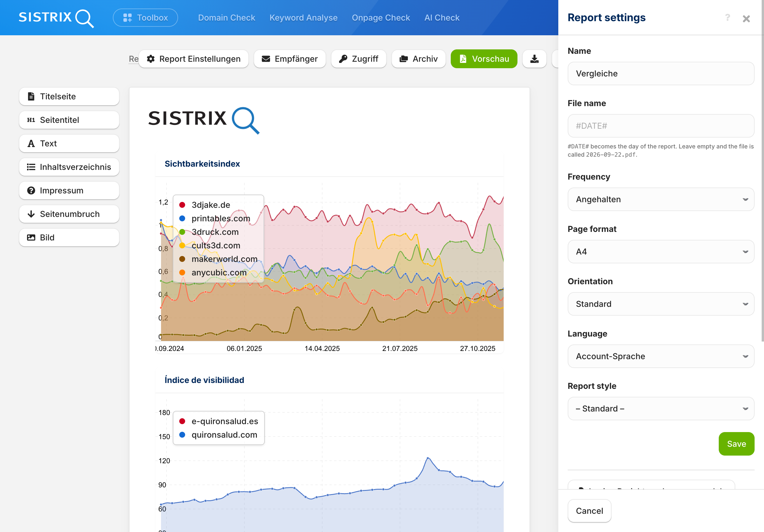
Task: Cancel the report settings
Action: (589, 511)
